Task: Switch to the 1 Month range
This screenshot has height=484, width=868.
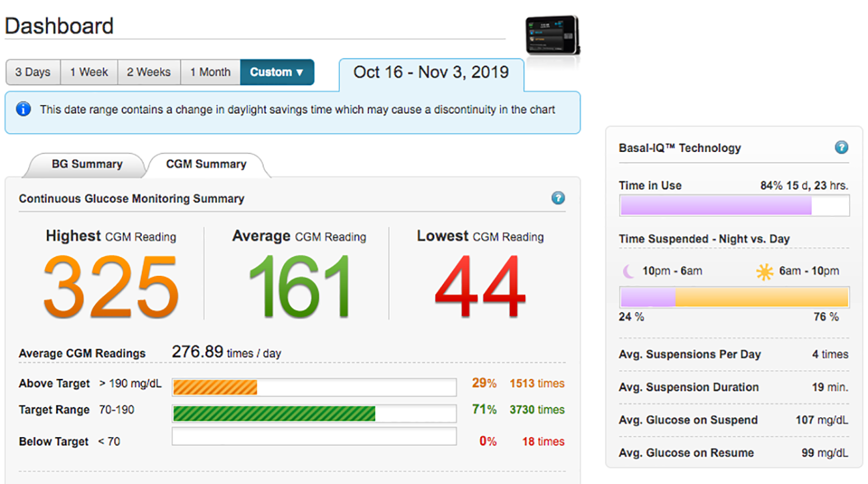Action: [210, 72]
